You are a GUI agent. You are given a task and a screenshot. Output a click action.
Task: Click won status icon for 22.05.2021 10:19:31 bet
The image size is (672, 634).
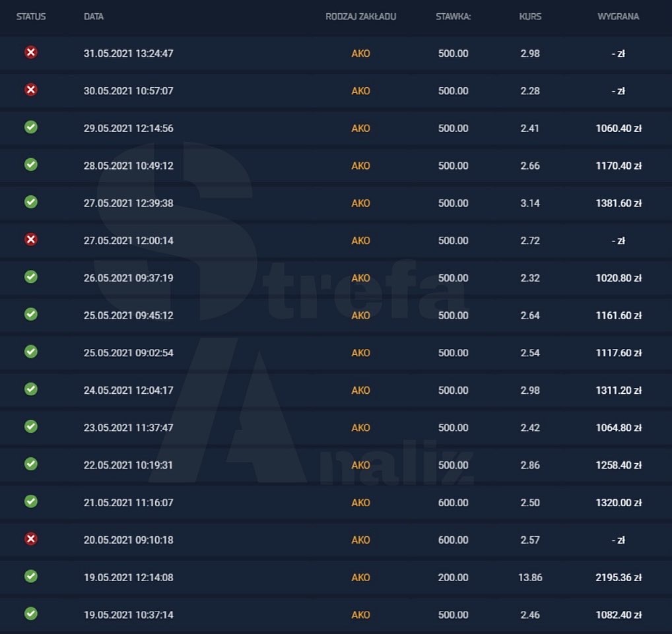(31, 464)
